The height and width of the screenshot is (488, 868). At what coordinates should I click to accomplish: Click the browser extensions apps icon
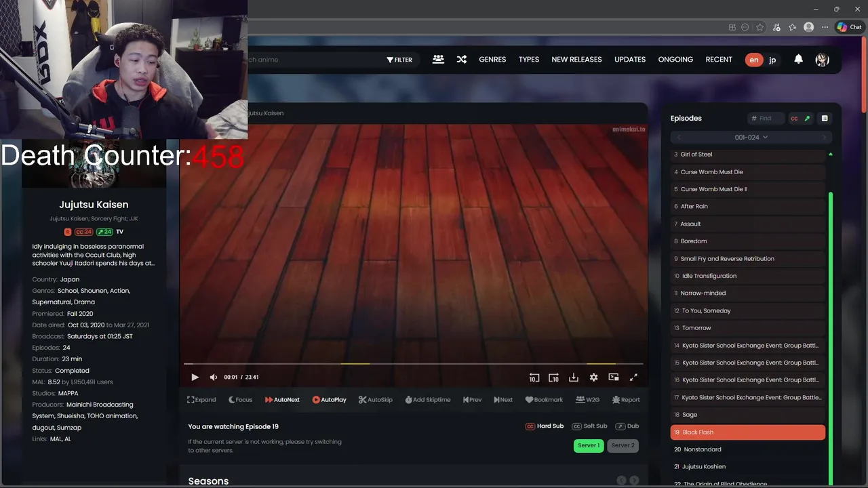coord(732,27)
